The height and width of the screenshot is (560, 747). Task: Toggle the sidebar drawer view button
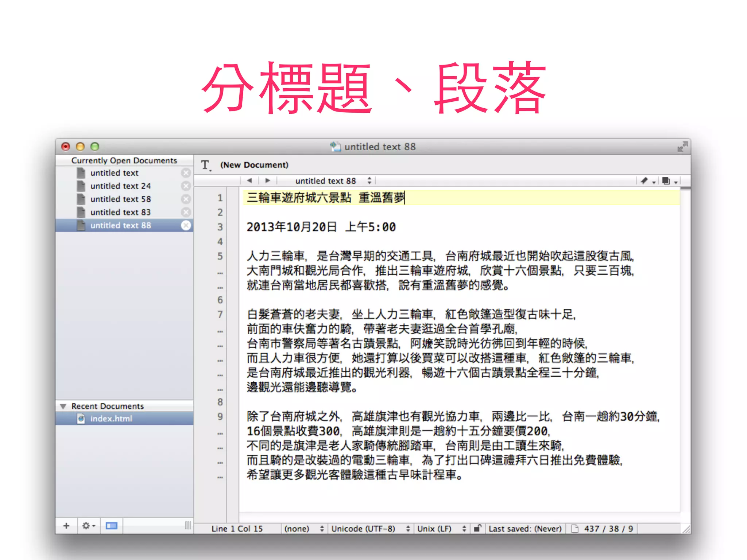coord(112,526)
